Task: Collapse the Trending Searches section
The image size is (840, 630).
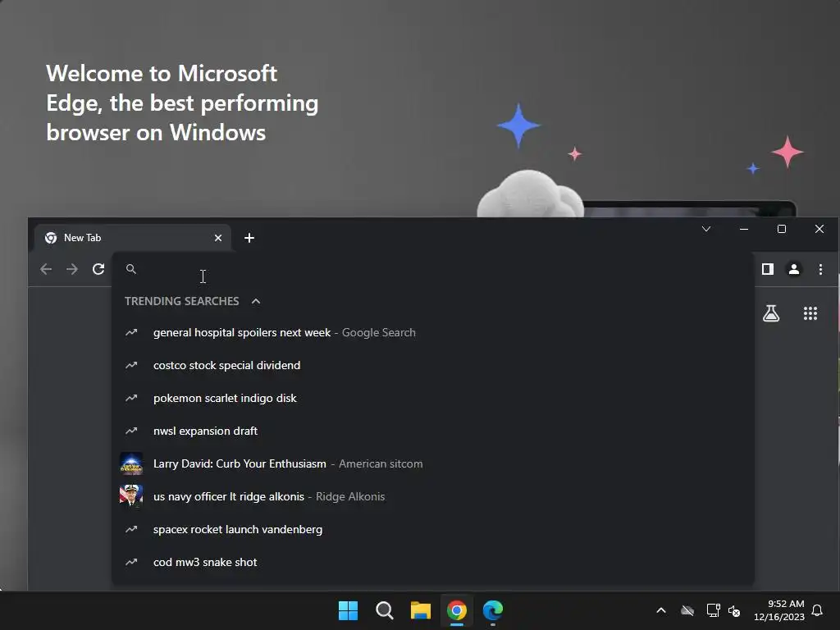Action: coord(256,301)
